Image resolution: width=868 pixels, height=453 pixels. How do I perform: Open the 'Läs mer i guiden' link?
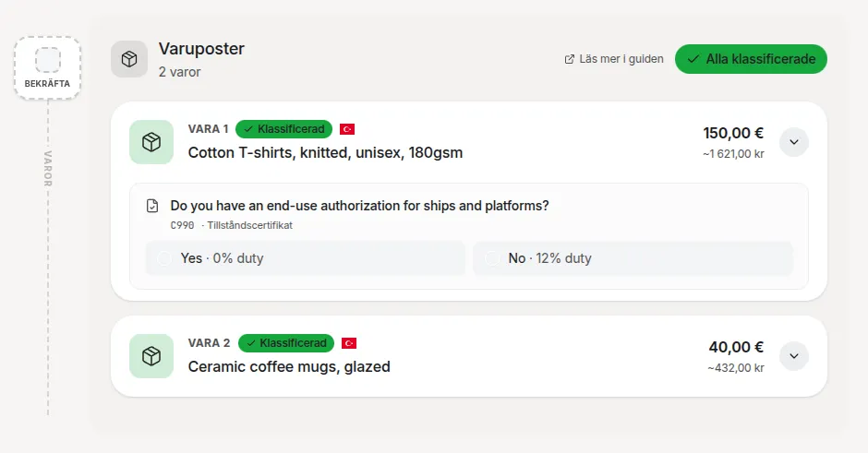point(621,59)
